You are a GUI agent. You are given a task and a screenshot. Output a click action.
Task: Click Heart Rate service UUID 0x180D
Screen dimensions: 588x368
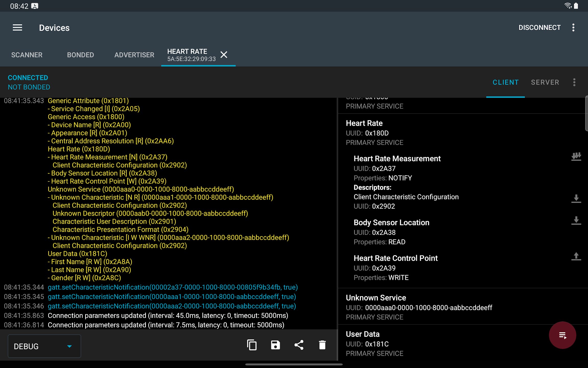click(x=377, y=133)
